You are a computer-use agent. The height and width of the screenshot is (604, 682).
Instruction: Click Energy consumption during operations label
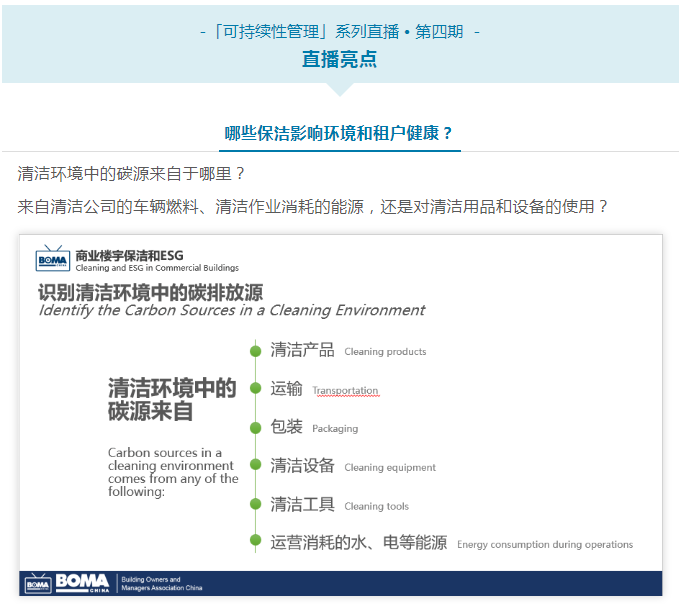tap(545, 544)
